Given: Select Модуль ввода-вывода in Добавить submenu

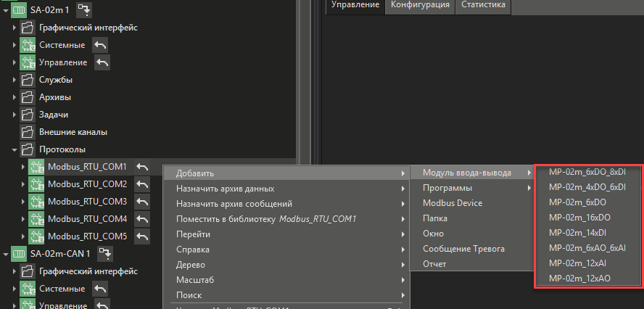Looking at the screenshot, I should (x=472, y=173).
